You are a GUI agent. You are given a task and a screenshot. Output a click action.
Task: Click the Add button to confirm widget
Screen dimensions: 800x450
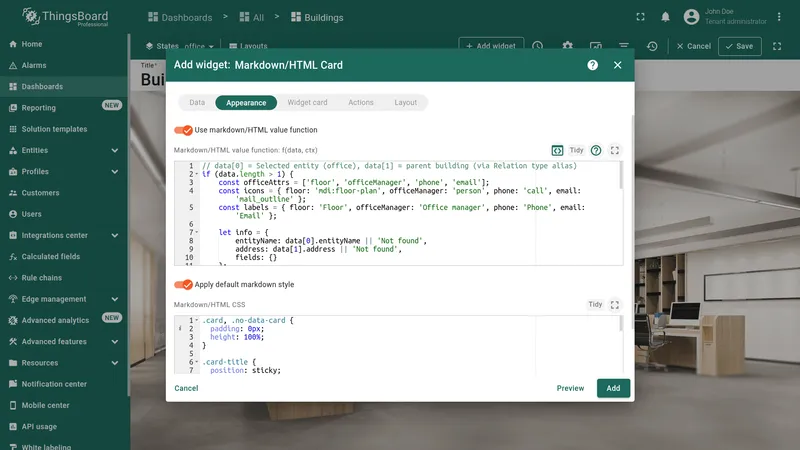pos(613,388)
